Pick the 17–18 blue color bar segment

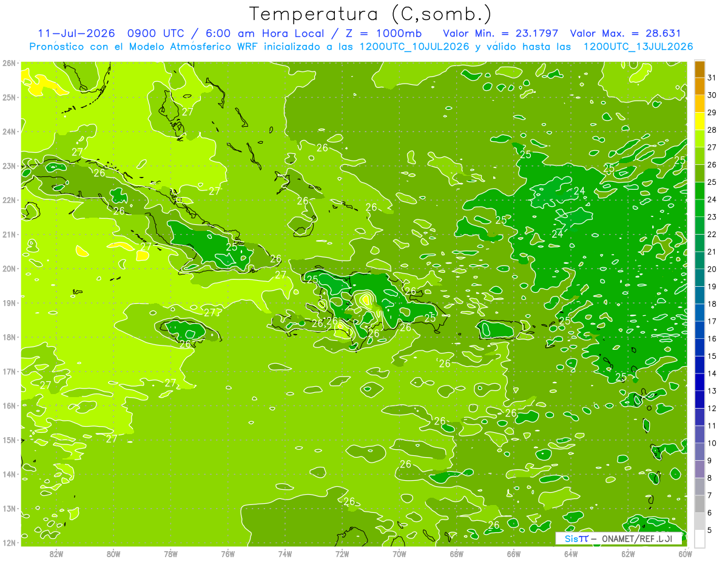699,312
